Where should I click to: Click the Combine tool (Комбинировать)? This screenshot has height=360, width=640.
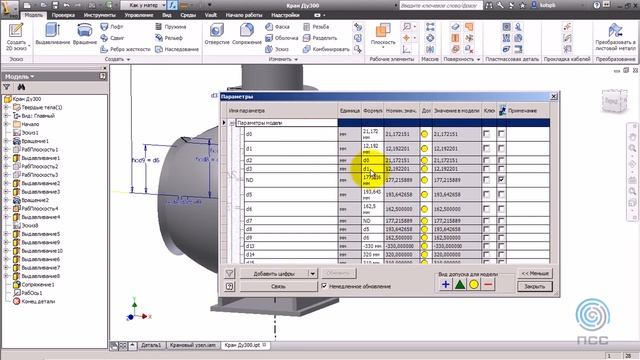tap(327, 49)
